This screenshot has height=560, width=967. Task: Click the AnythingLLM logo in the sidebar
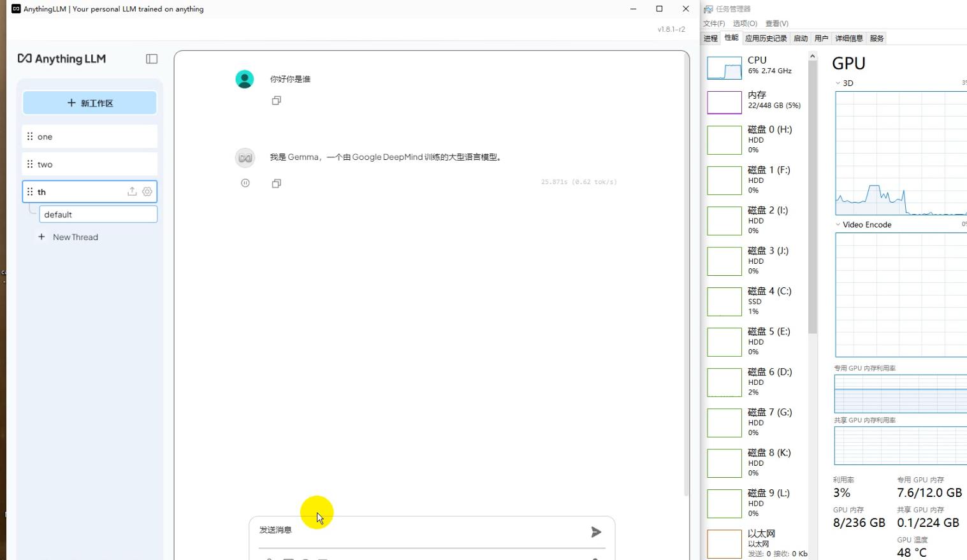click(x=62, y=59)
